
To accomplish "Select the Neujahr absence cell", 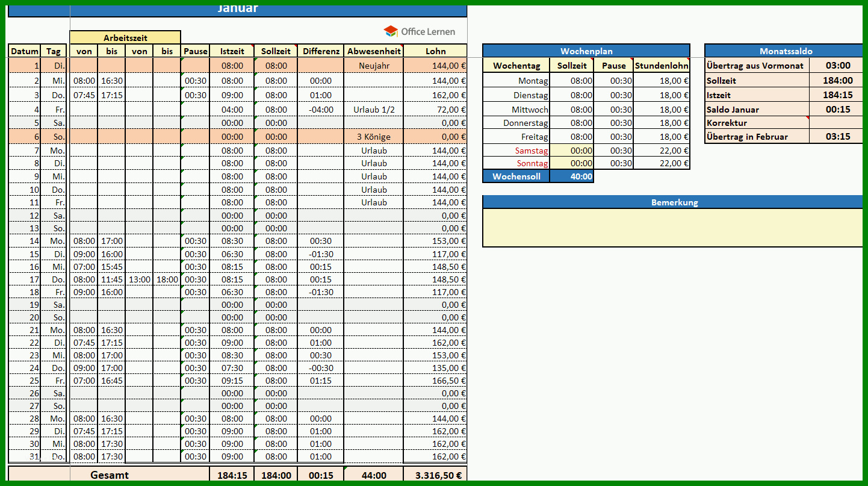I will 374,66.
